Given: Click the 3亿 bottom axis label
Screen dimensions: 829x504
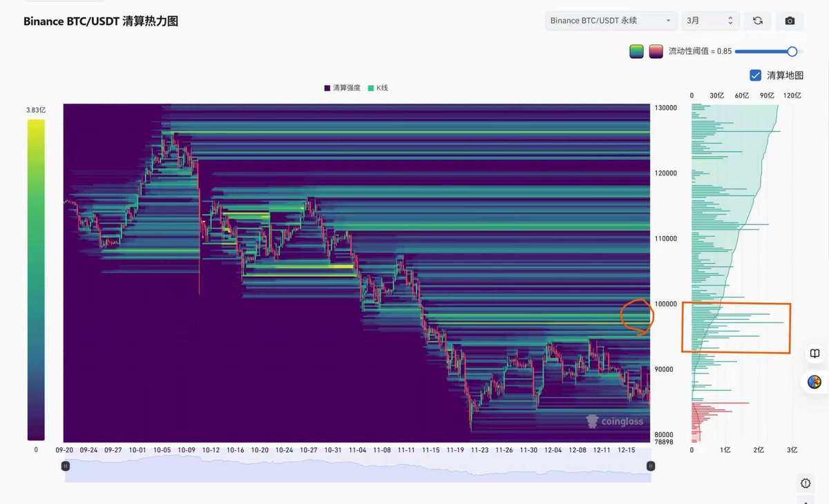Looking at the screenshot, I should coord(792,450).
